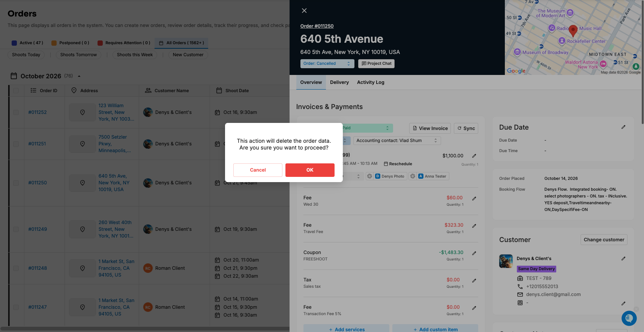This screenshot has width=644, height=332.
Task: Open the Project Chat
Action: pyautogui.click(x=376, y=64)
